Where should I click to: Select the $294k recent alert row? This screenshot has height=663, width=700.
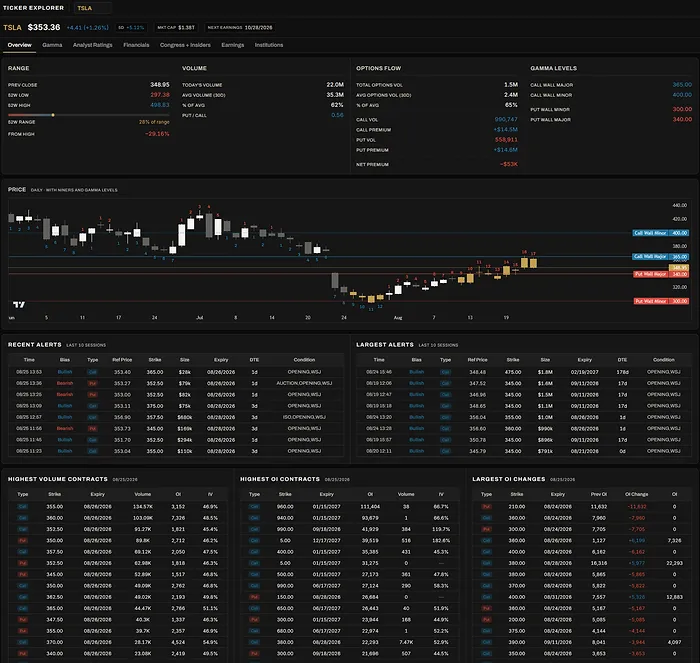point(176,440)
